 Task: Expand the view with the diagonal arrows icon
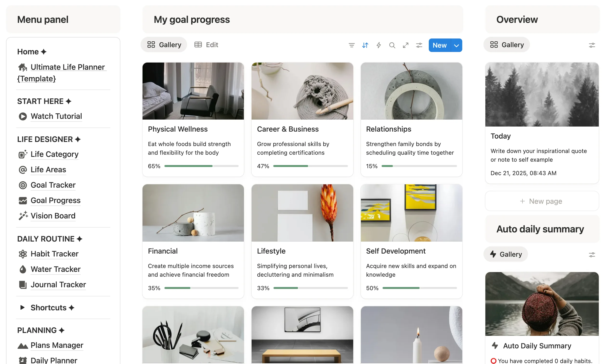click(x=405, y=45)
